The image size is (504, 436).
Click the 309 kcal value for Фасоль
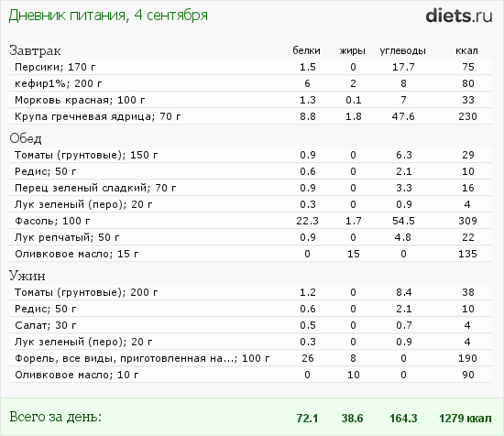(467, 221)
